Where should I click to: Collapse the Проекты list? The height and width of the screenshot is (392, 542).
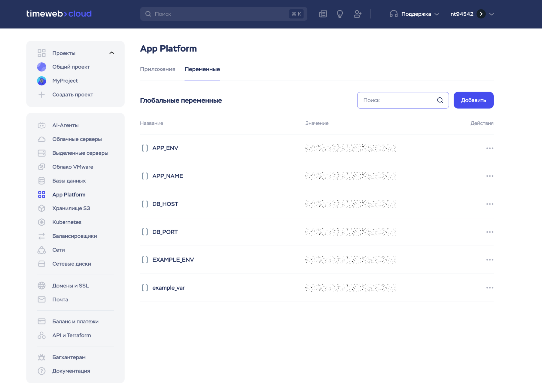(x=112, y=53)
